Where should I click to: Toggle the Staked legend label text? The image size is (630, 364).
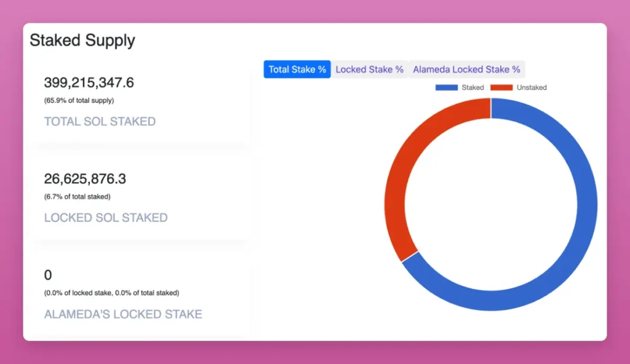coord(472,88)
